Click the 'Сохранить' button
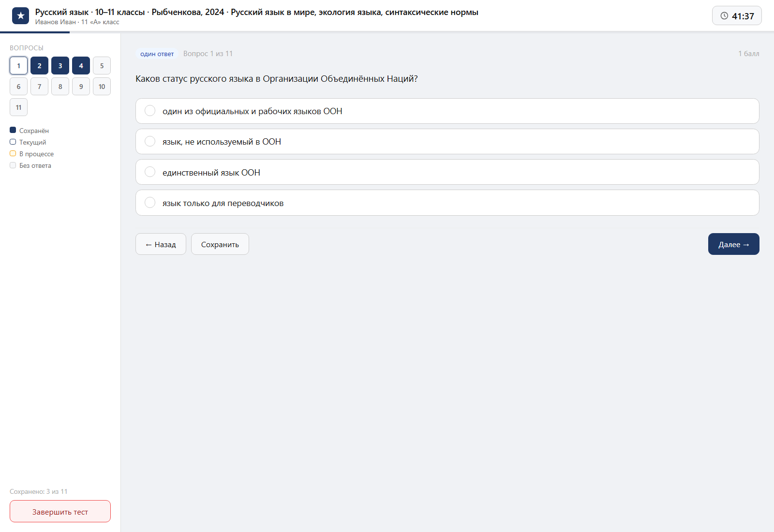Image resolution: width=774 pixels, height=532 pixels. tap(220, 244)
